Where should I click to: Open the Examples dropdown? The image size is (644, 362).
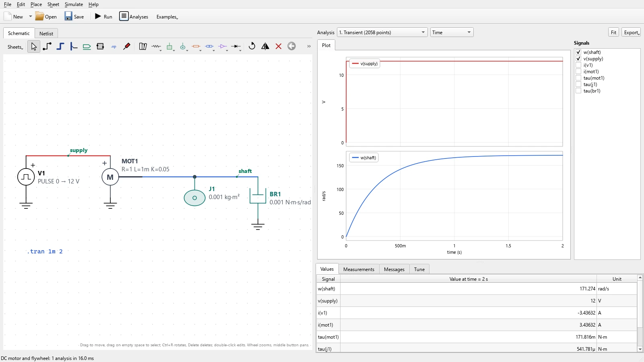[167, 17]
